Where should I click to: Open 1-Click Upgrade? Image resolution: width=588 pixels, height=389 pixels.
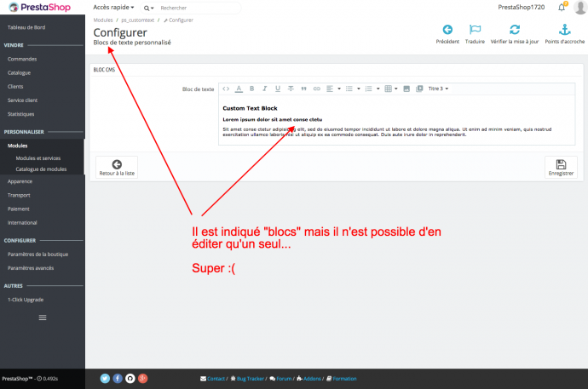pyautogui.click(x=26, y=300)
